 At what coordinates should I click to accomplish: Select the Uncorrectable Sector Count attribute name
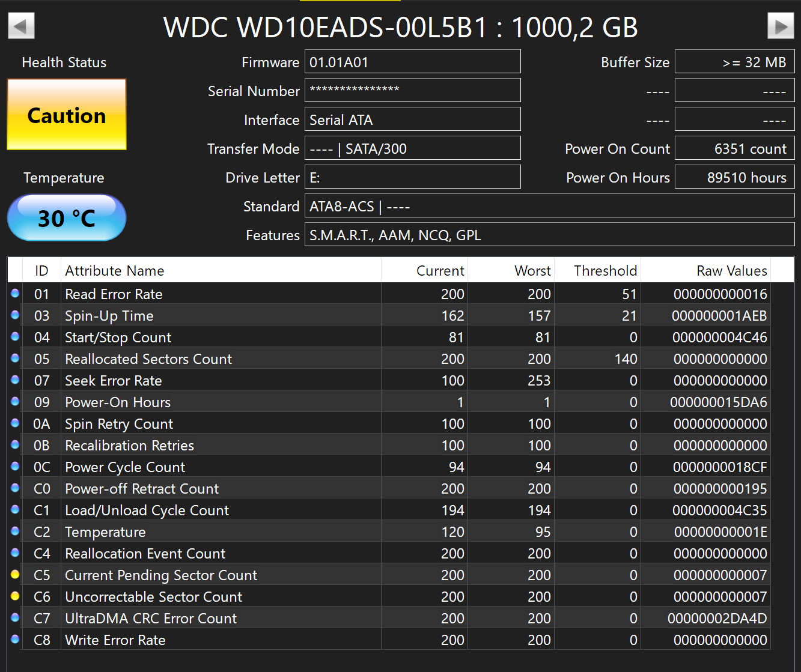(154, 597)
